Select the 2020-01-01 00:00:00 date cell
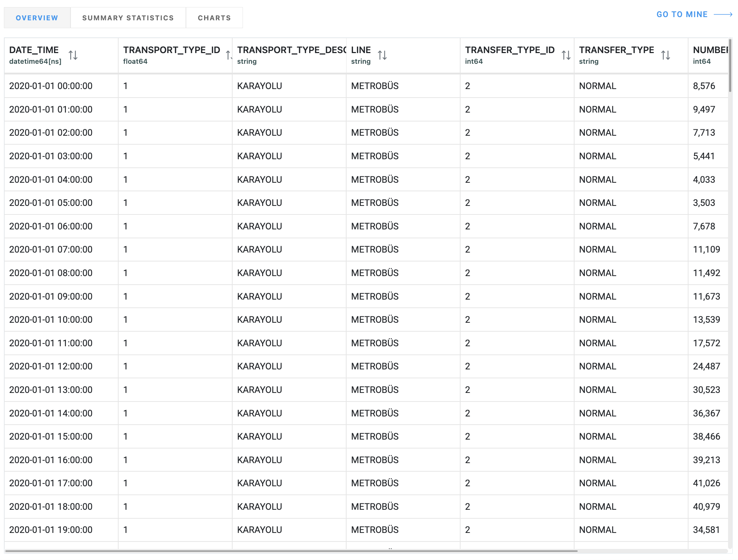 pyautogui.click(x=51, y=86)
